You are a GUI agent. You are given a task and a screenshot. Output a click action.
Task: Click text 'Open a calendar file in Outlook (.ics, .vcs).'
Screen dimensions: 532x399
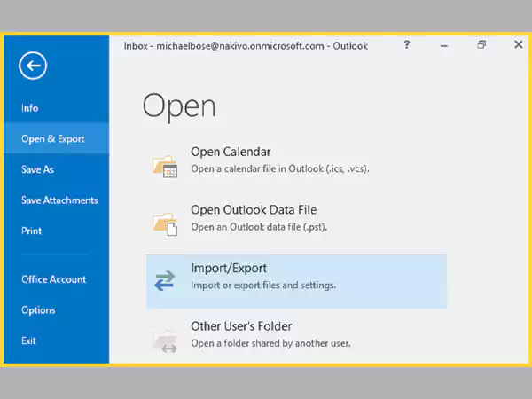[x=280, y=168]
